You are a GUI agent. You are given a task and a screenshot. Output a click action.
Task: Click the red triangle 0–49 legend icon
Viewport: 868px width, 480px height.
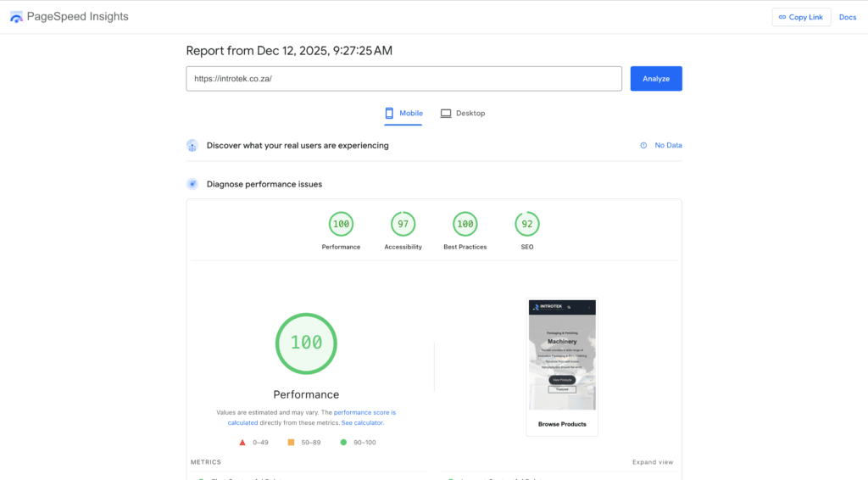(x=242, y=443)
